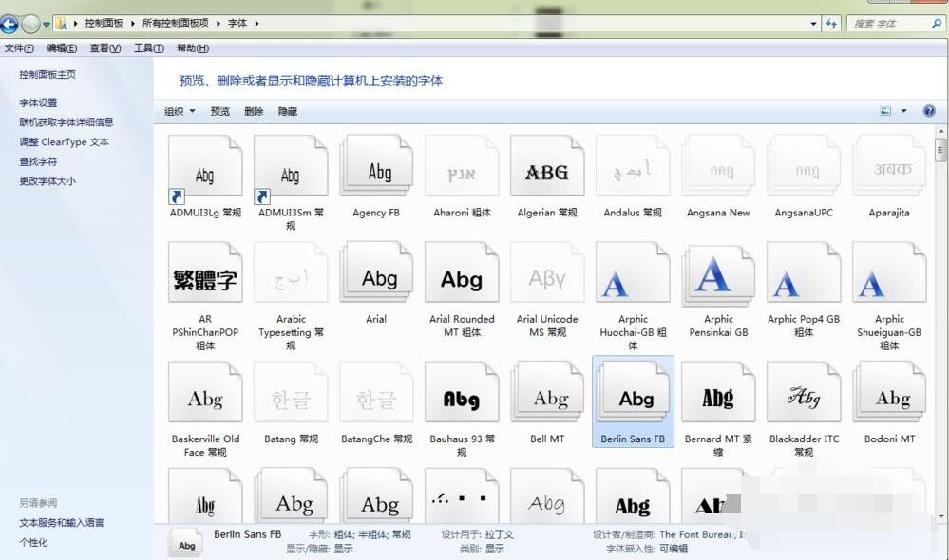The width and height of the screenshot is (949, 560).
Task: Click the 预览 toolbar button
Action: click(x=219, y=111)
